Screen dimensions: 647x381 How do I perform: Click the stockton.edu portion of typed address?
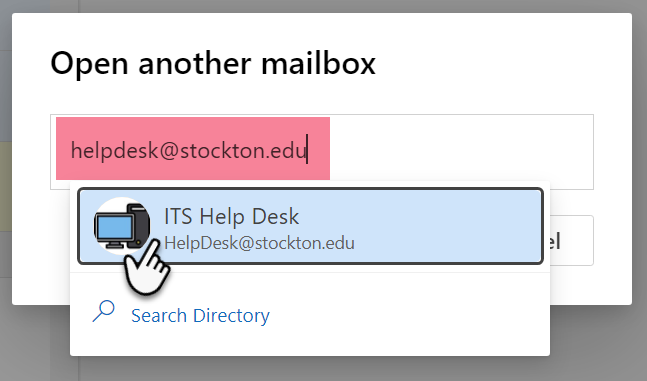[x=243, y=150]
